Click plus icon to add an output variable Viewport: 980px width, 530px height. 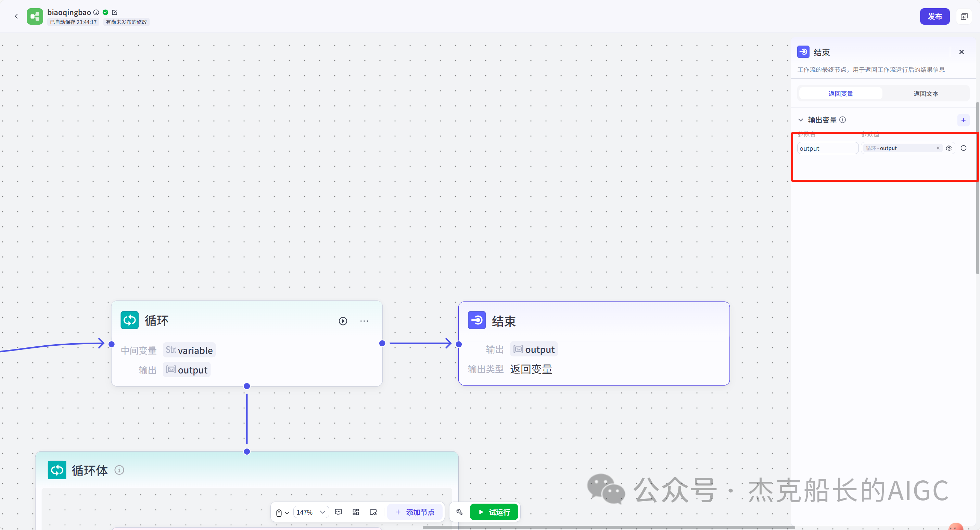(x=963, y=120)
